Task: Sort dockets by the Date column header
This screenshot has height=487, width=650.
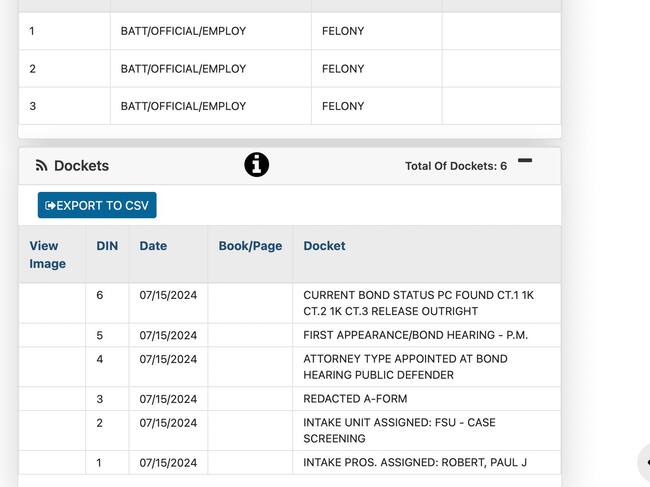Action: pos(153,246)
